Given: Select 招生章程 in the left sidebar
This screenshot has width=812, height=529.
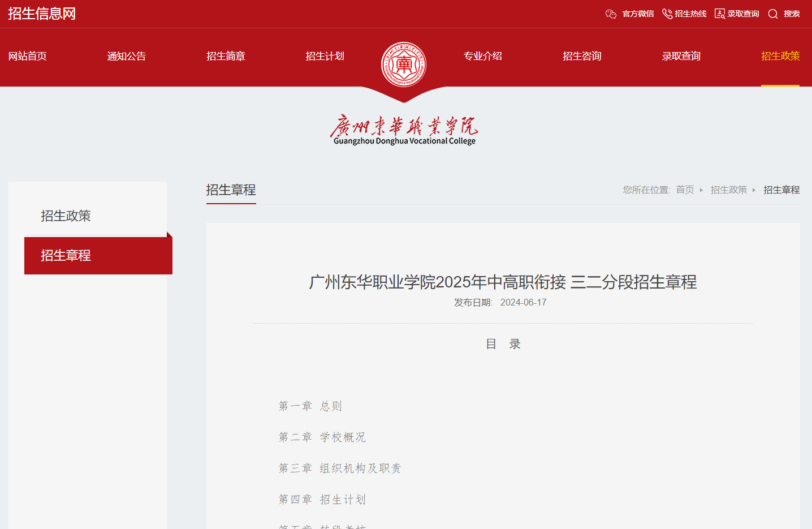Looking at the screenshot, I should coord(65,256).
